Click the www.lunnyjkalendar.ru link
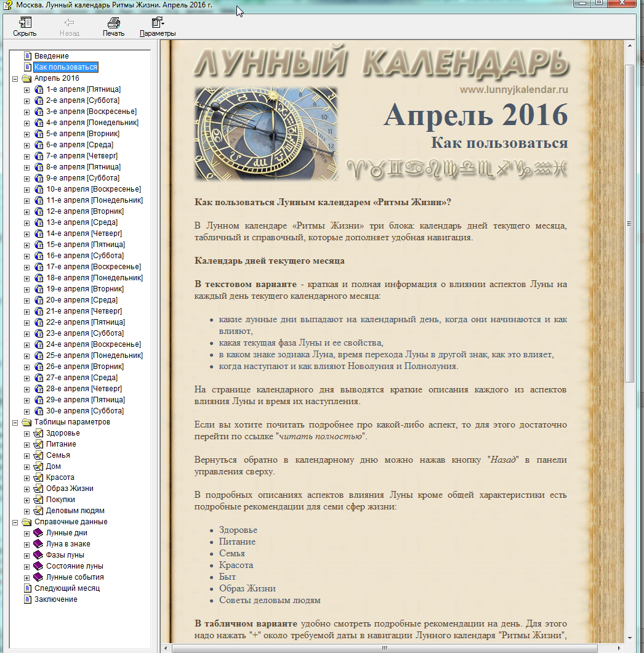The width and height of the screenshot is (644, 653). coord(513,90)
